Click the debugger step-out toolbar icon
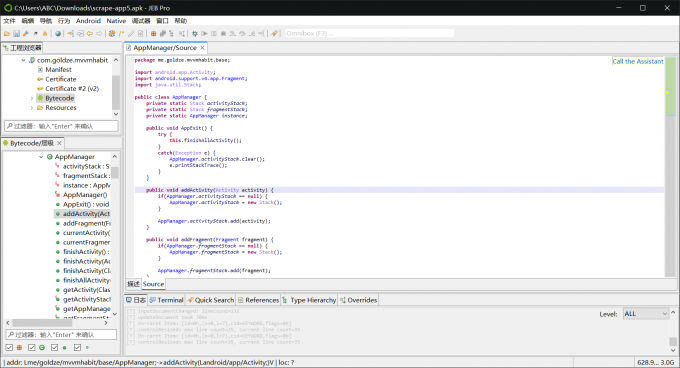This screenshot has width=680, height=368. (252, 33)
